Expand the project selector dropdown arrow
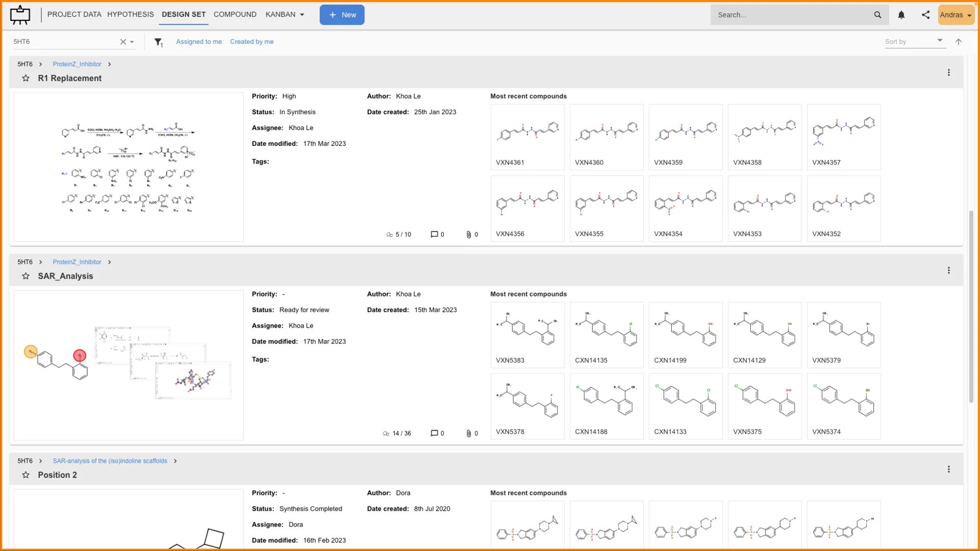The height and width of the screenshot is (551, 980). [x=132, y=42]
